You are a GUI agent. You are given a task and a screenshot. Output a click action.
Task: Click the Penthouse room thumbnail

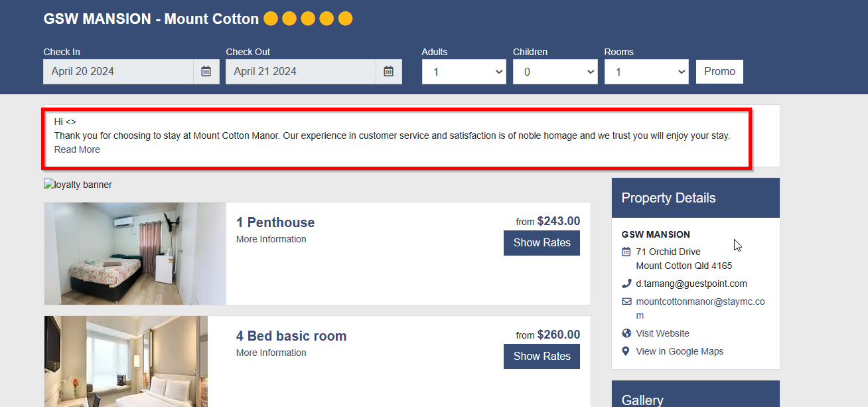135,254
